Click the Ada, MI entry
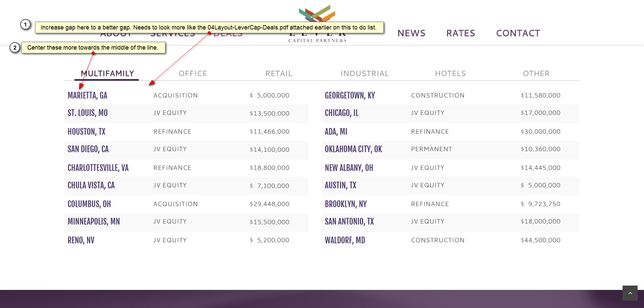The width and height of the screenshot is (644, 308). click(336, 132)
